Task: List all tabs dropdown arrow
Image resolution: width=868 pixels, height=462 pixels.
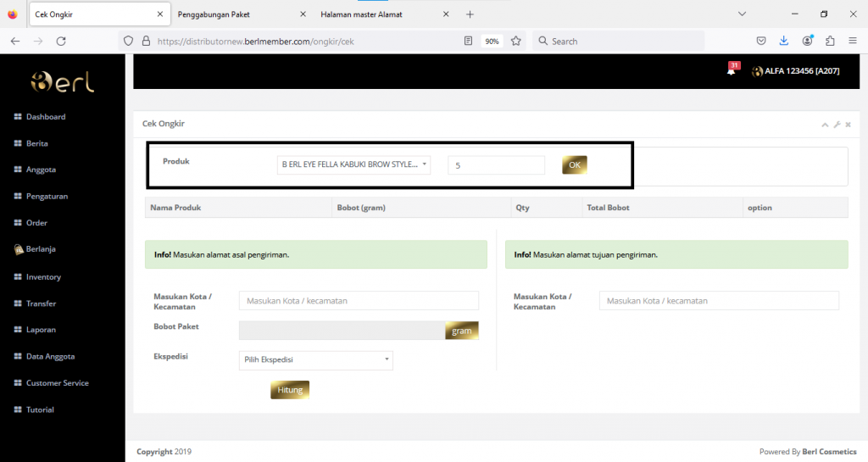Action: pyautogui.click(x=742, y=14)
